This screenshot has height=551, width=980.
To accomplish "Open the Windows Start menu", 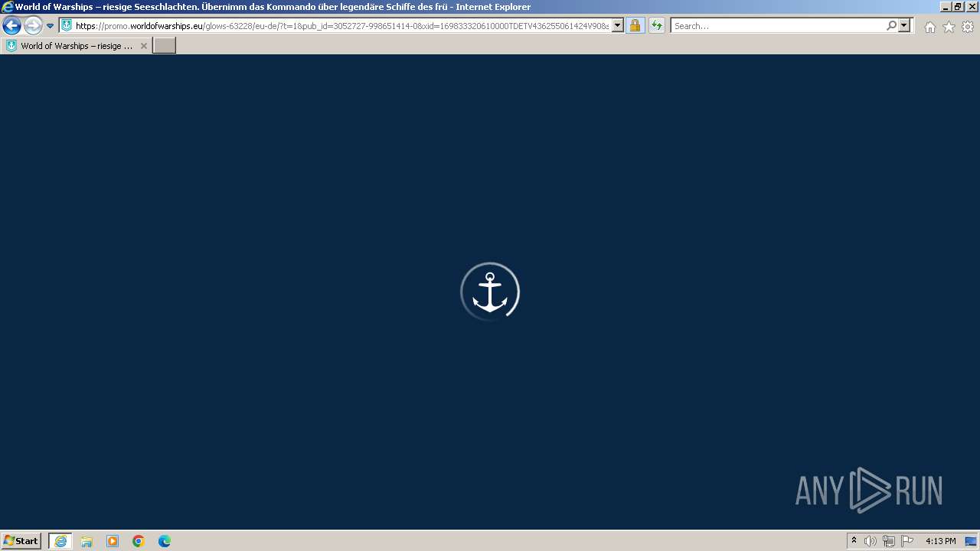I will point(21,541).
